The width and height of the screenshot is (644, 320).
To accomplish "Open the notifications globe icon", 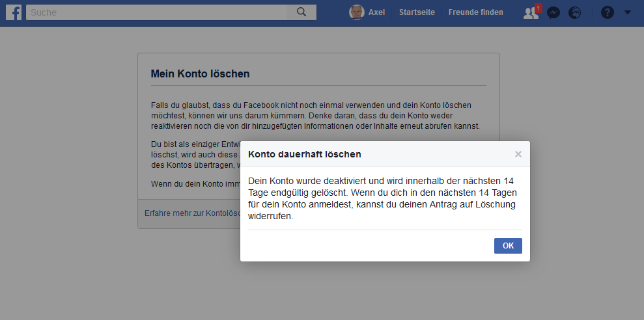I will (574, 13).
